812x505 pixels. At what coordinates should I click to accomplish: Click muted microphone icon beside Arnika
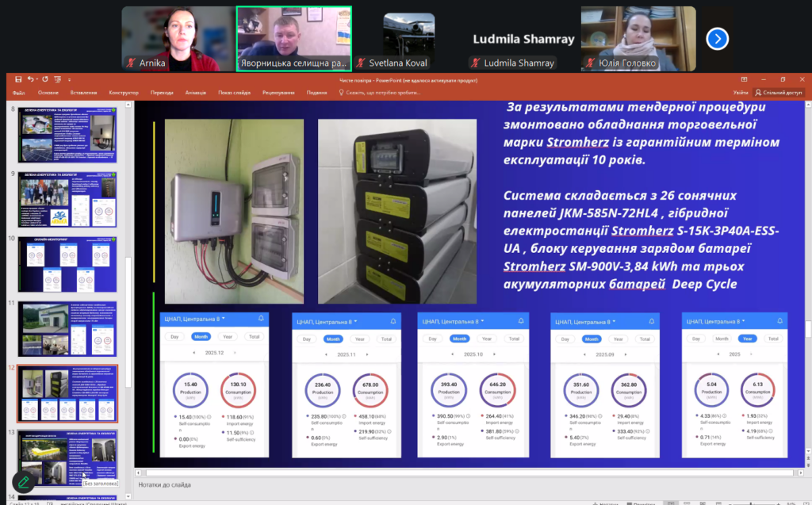tap(130, 63)
